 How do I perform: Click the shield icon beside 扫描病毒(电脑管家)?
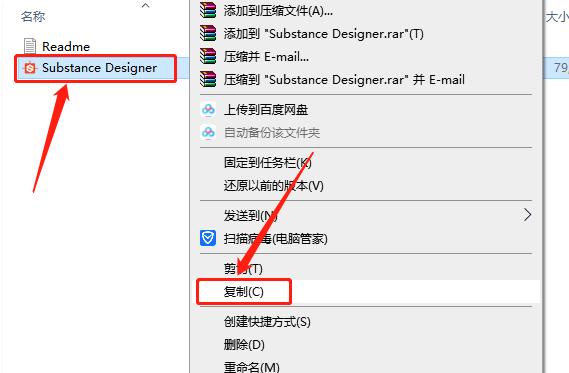click(x=208, y=238)
